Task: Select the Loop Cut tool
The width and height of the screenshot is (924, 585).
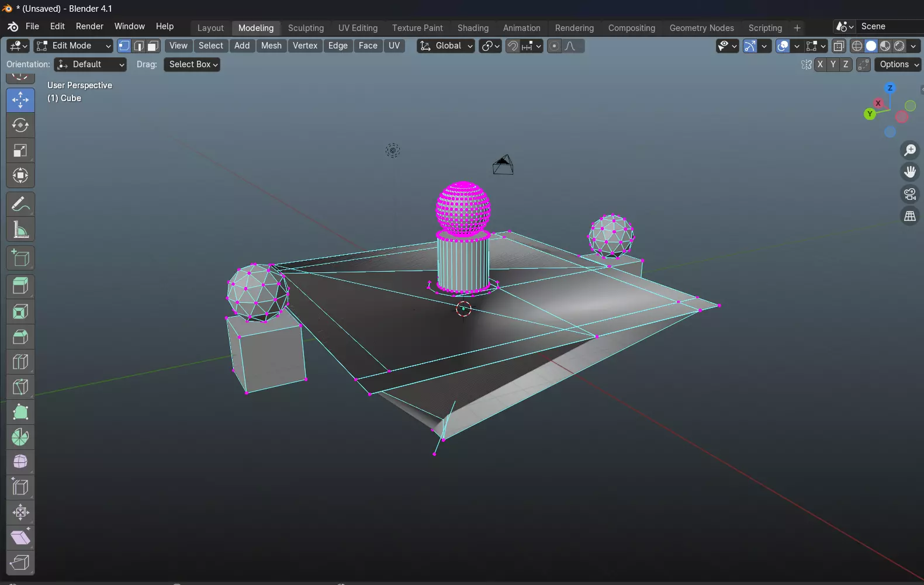Action: 20,362
